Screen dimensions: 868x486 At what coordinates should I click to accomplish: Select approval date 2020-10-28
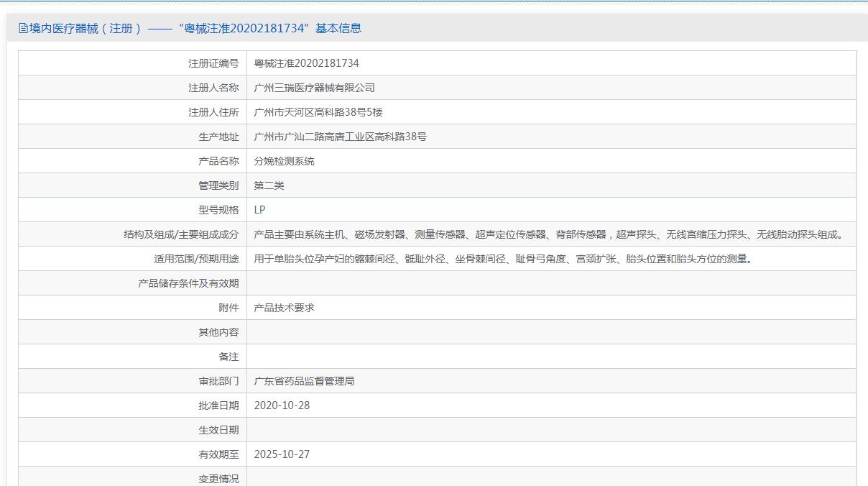tap(282, 405)
